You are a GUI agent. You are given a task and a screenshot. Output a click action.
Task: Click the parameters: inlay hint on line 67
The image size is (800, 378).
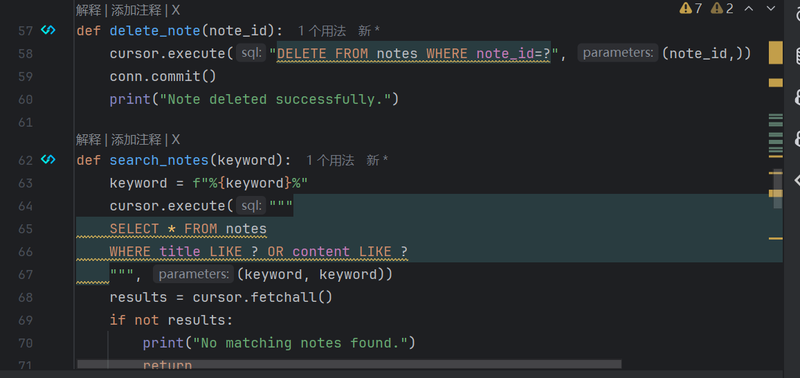click(x=194, y=274)
